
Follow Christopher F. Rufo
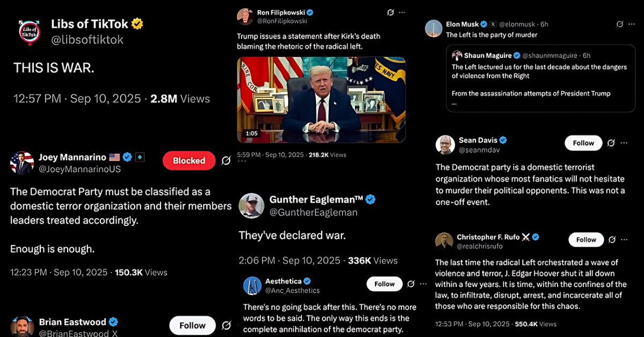tap(586, 240)
